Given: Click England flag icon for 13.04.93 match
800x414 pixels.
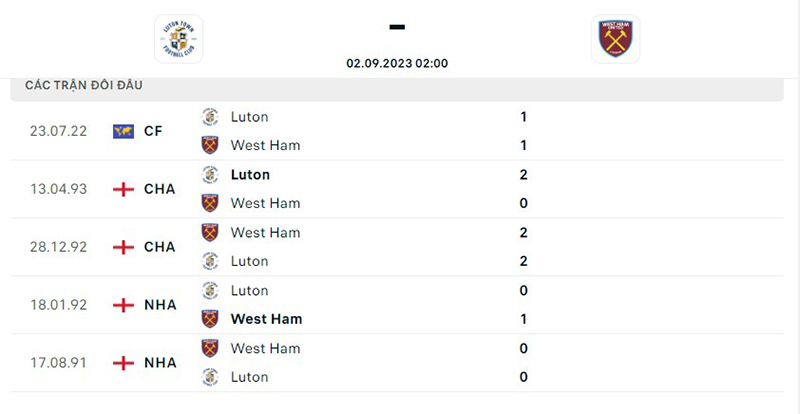Looking at the screenshot, I should pos(123,189).
